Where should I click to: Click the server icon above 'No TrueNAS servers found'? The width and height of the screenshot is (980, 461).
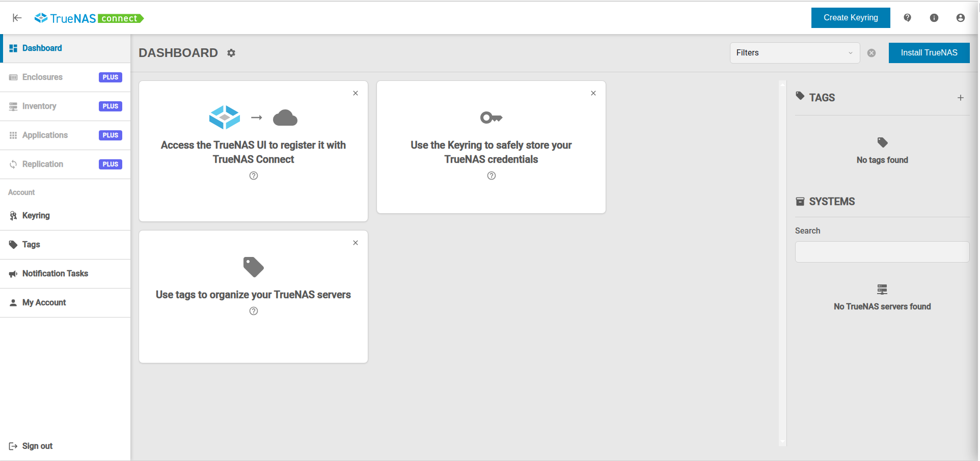coord(882,290)
